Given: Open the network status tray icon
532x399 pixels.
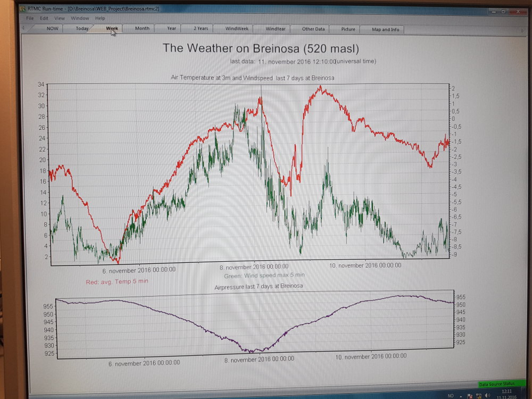Looking at the screenshot, I should pyautogui.click(x=478, y=395).
